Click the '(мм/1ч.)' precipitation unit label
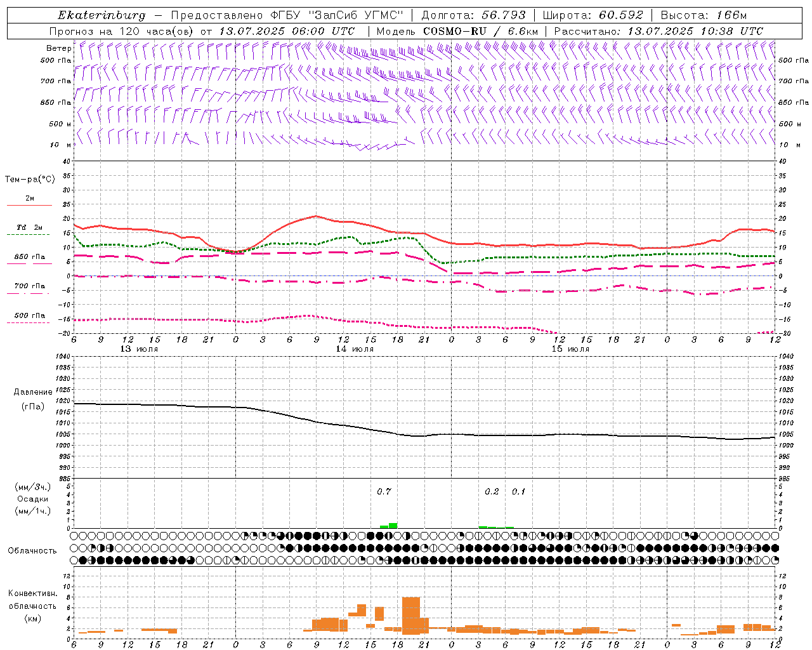Screen dimensions: 812x650 pyautogui.click(x=33, y=511)
